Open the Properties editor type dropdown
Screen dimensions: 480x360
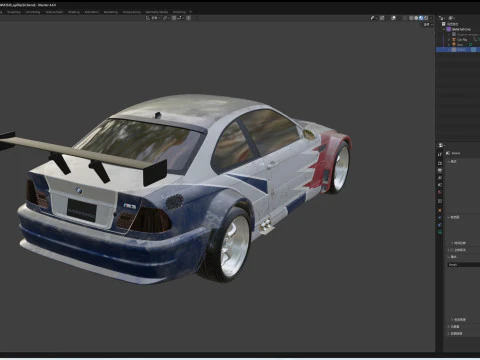[441, 145]
